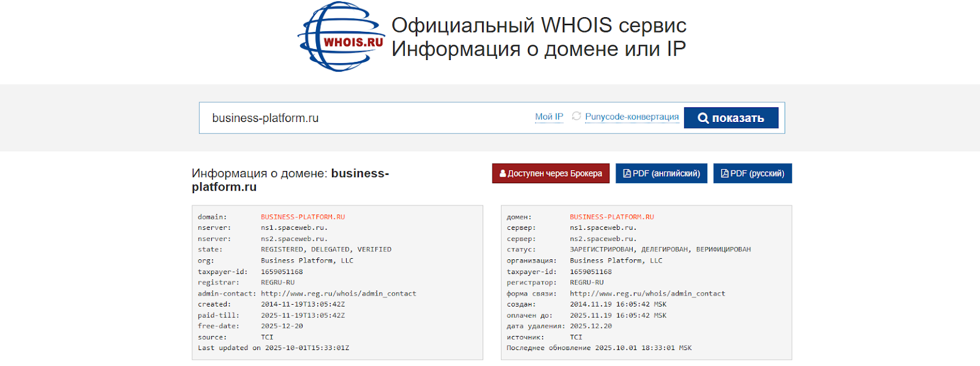Click the Последнее обновление 2025.10.01 18:33:01 MSK line
Viewport: 980px width, 366px height.
599,348
